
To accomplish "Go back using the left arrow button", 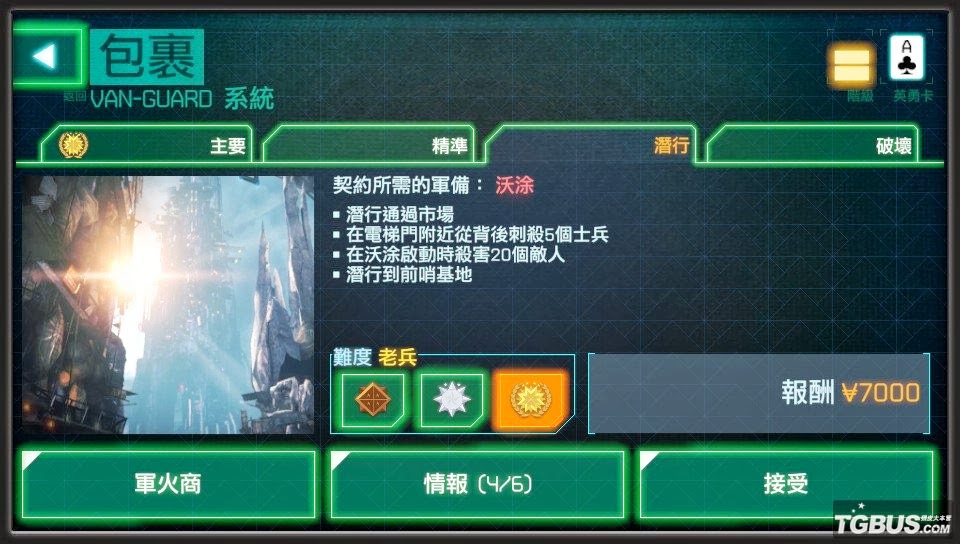I will [x=48, y=56].
